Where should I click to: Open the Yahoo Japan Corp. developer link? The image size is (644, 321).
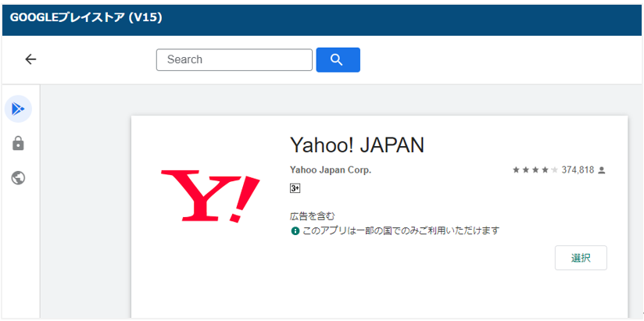click(x=331, y=170)
